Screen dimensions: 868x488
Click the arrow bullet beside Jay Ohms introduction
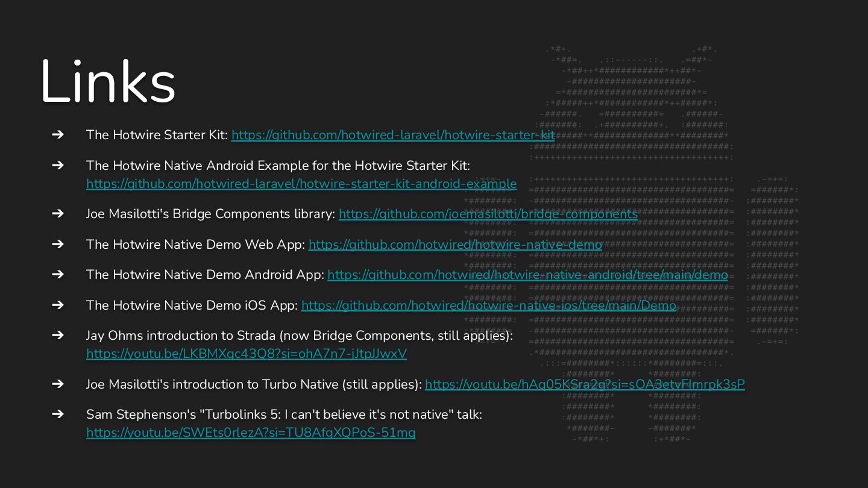(58, 335)
